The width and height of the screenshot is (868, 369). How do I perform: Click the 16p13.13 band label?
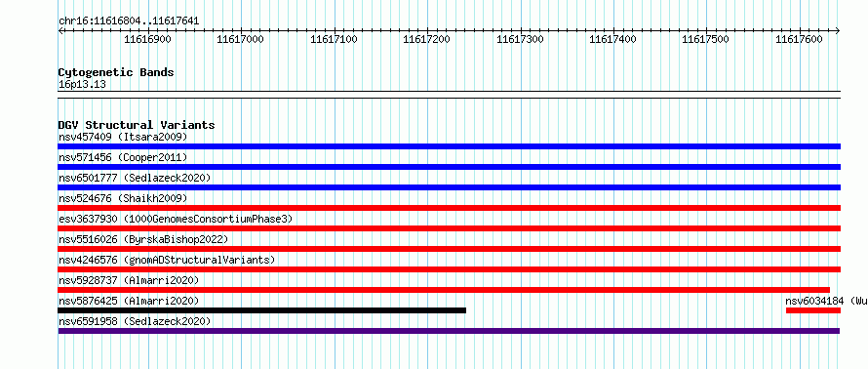(x=82, y=85)
